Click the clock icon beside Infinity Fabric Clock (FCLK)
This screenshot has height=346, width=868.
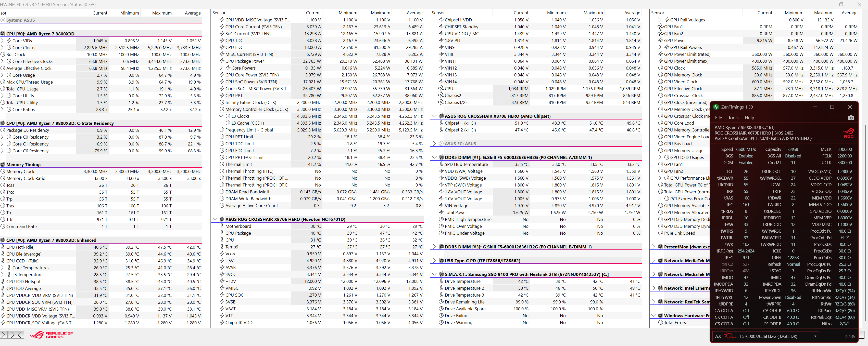(222, 102)
